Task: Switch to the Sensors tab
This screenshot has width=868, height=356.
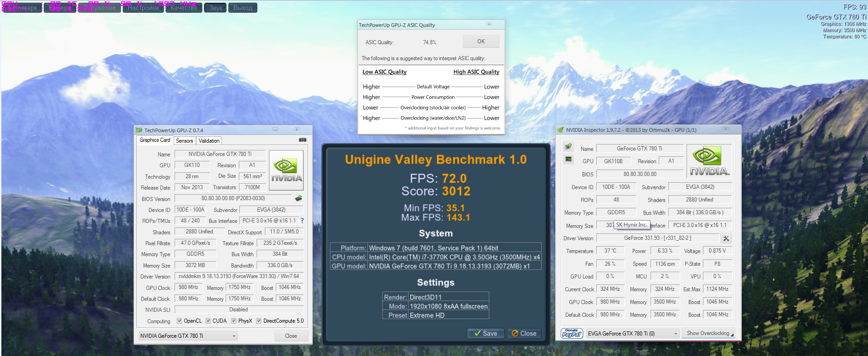Action: click(x=185, y=141)
